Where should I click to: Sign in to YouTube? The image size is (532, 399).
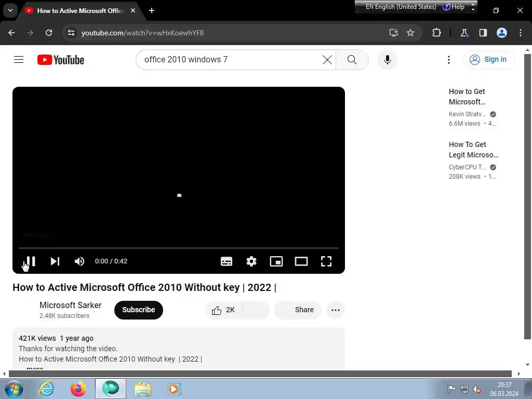tap(489, 60)
